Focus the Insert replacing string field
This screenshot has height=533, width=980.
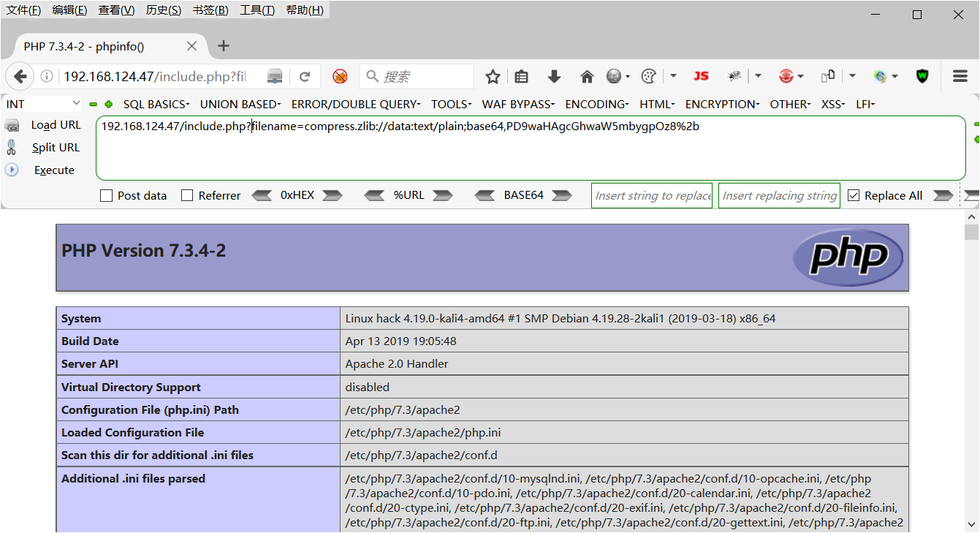779,195
